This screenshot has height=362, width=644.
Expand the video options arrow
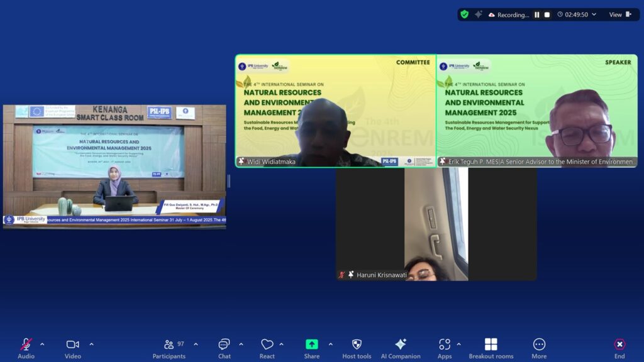tap(91, 344)
